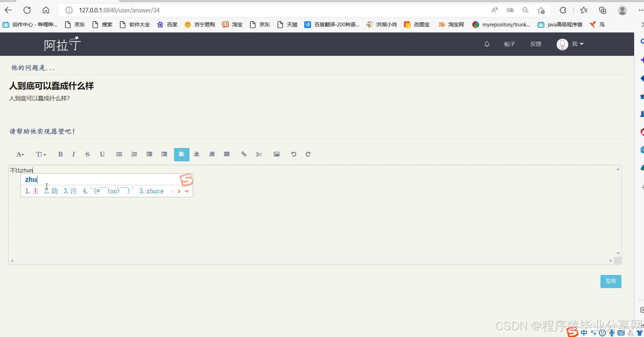Insert an image into the editor
644x337 pixels.
pos(276,154)
